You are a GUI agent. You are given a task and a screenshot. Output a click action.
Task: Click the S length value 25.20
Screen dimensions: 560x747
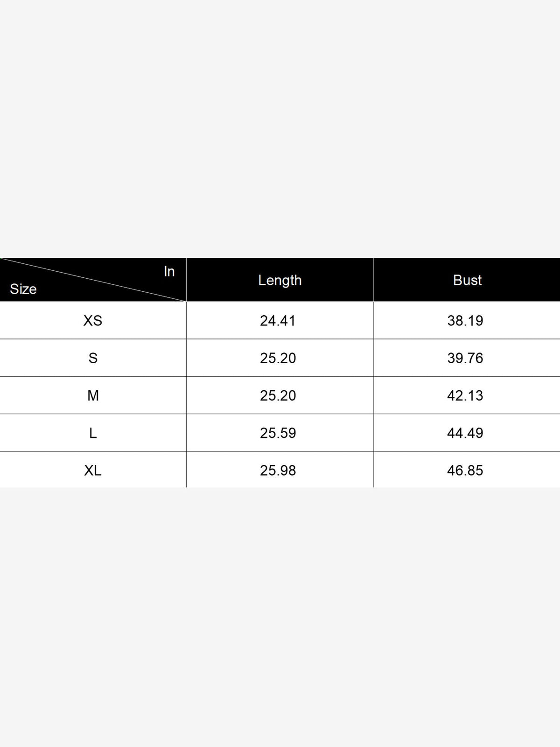point(278,358)
